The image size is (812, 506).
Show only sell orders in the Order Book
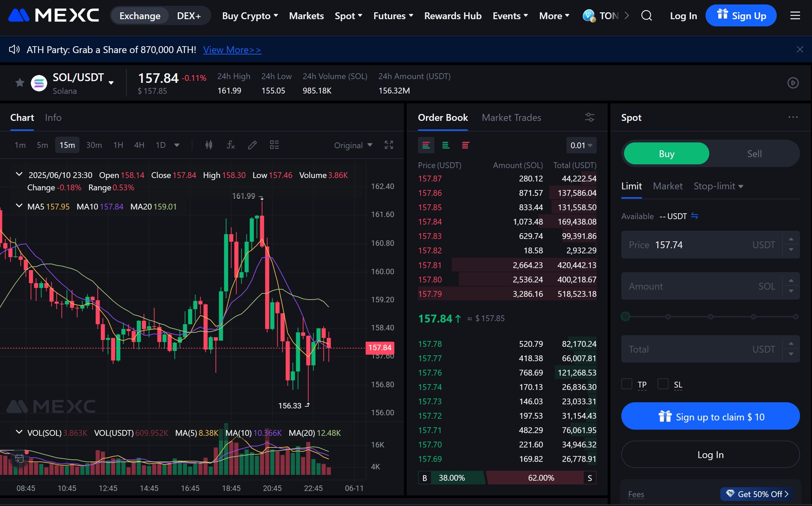click(465, 145)
